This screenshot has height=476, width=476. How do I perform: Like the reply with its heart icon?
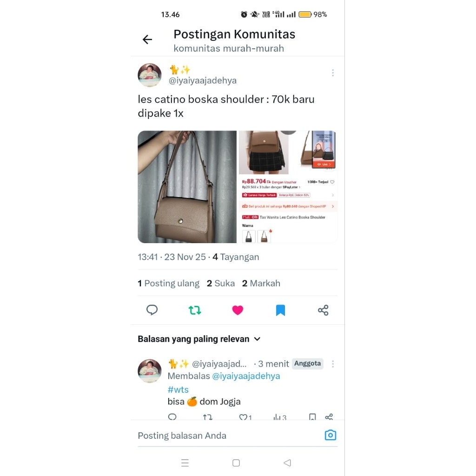[243, 417]
